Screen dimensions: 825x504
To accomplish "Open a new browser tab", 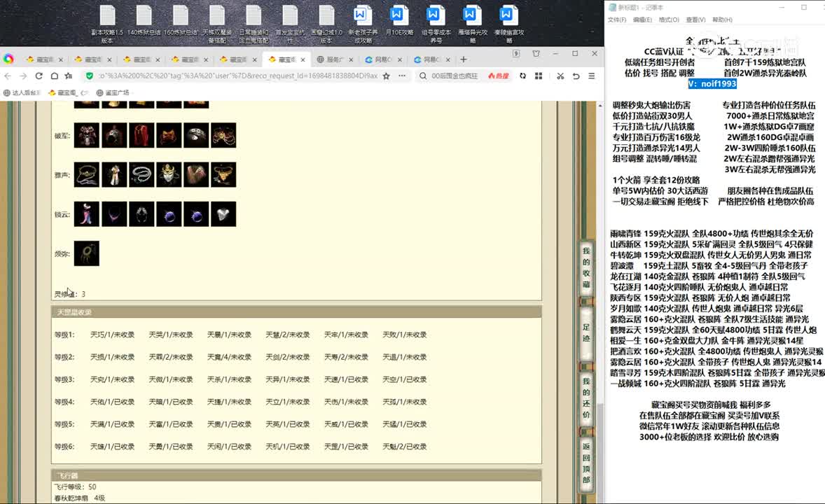I will (464, 59).
